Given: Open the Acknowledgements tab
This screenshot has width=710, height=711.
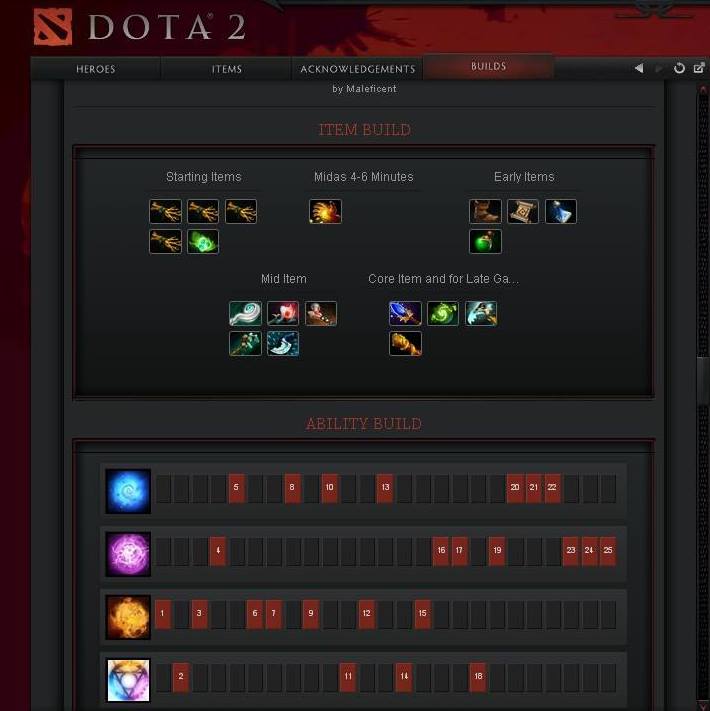Looking at the screenshot, I should pos(358,69).
